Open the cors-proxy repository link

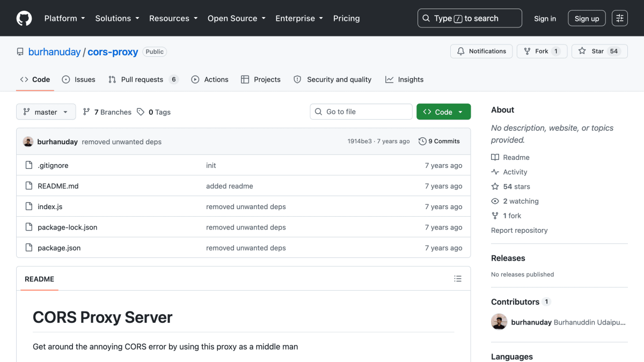[x=113, y=52]
